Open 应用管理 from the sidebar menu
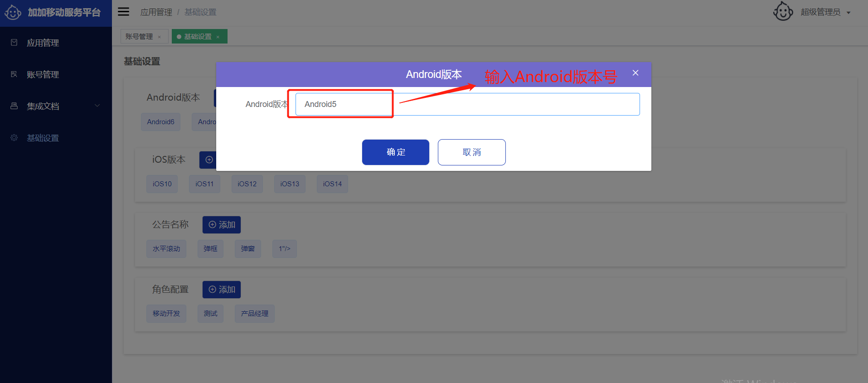This screenshot has height=383, width=868. (x=43, y=43)
